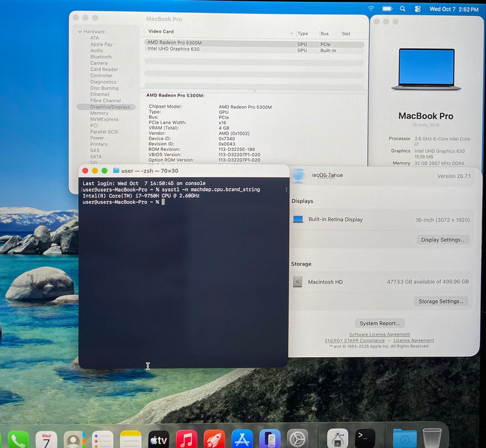
Task: Open the Downloads folder in the Dock
Action: pos(405,439)
